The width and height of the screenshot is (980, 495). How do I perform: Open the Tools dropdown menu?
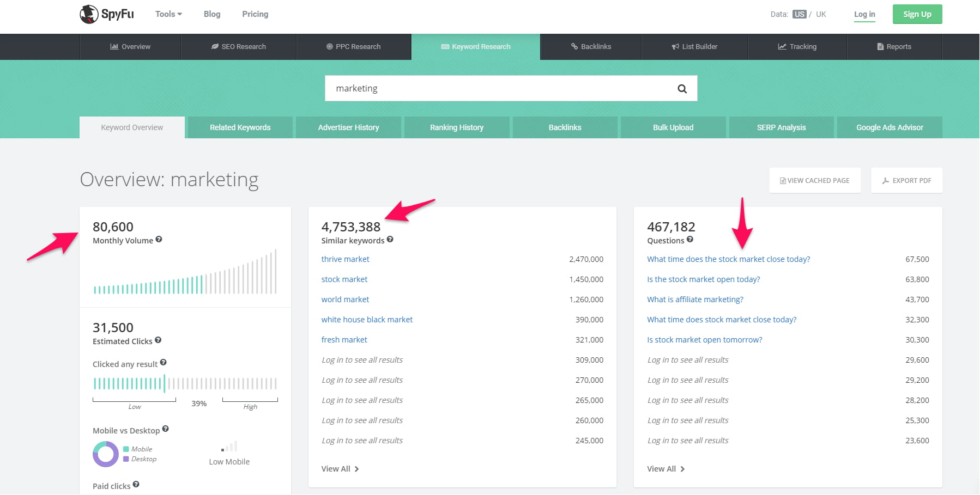168,14
